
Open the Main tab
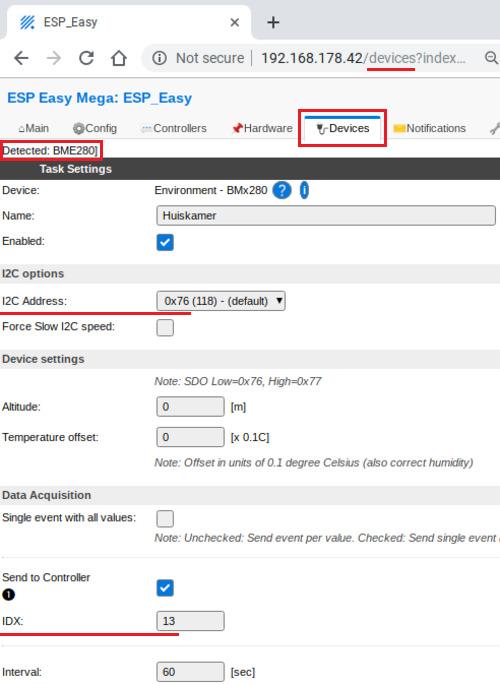coord(34,128)
